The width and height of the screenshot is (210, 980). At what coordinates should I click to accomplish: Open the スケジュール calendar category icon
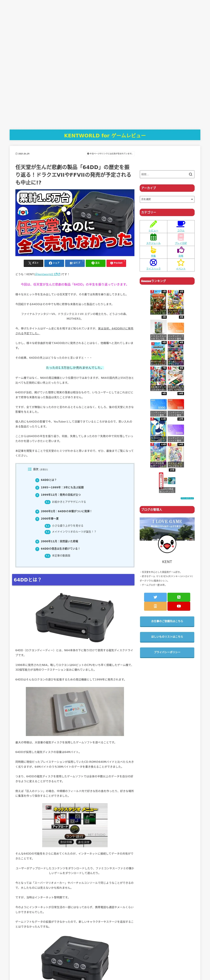(153, 237)
